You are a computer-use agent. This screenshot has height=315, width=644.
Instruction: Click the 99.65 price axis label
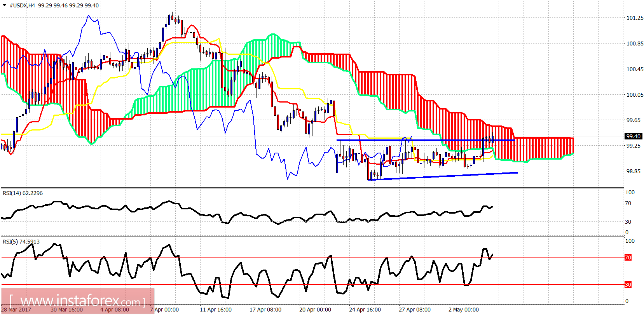pos(634,120)
